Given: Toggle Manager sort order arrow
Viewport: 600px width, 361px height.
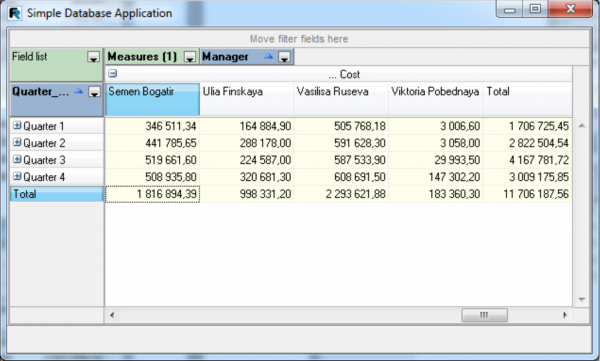Looking at the screenshot, I should pyautogui.click(x=269, y=57).
